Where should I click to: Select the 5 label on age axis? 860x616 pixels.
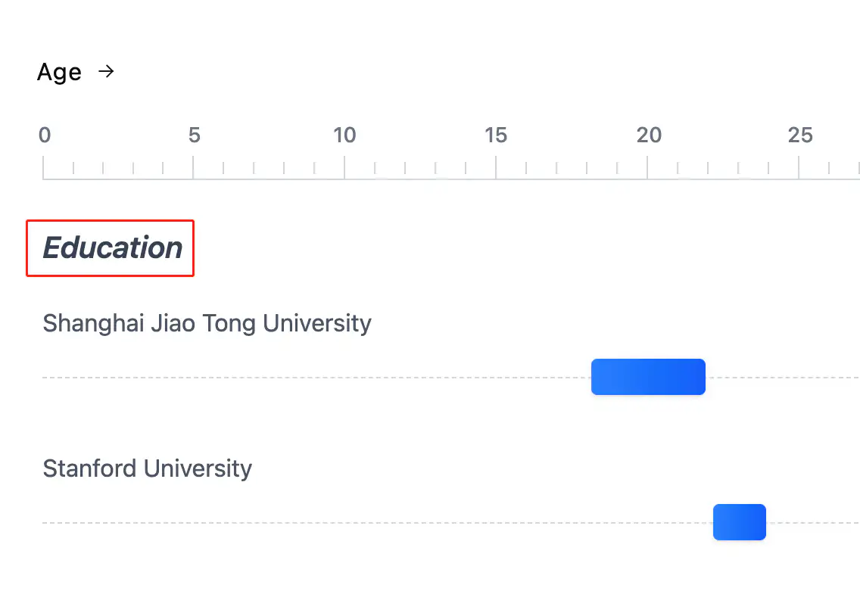(194, 135)
